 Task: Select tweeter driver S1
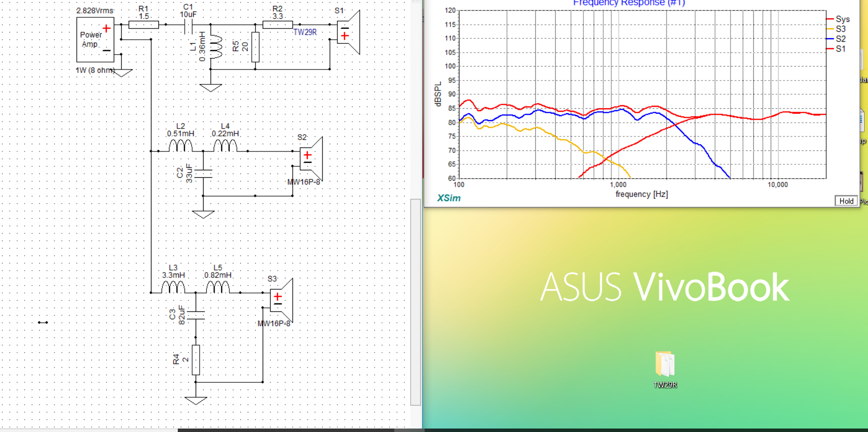[x=349, y=32]
